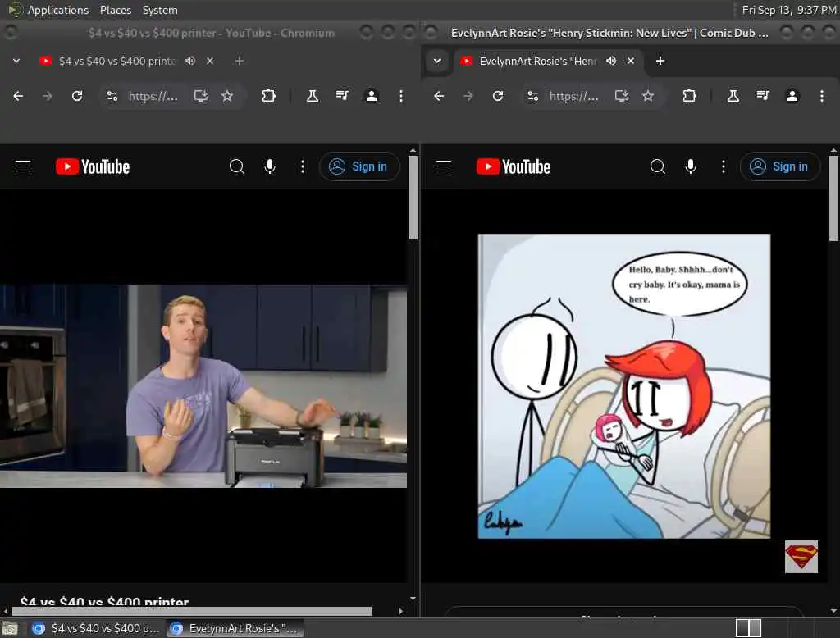Open YouTube guide hamburger menu in left window

click(23, 166)
